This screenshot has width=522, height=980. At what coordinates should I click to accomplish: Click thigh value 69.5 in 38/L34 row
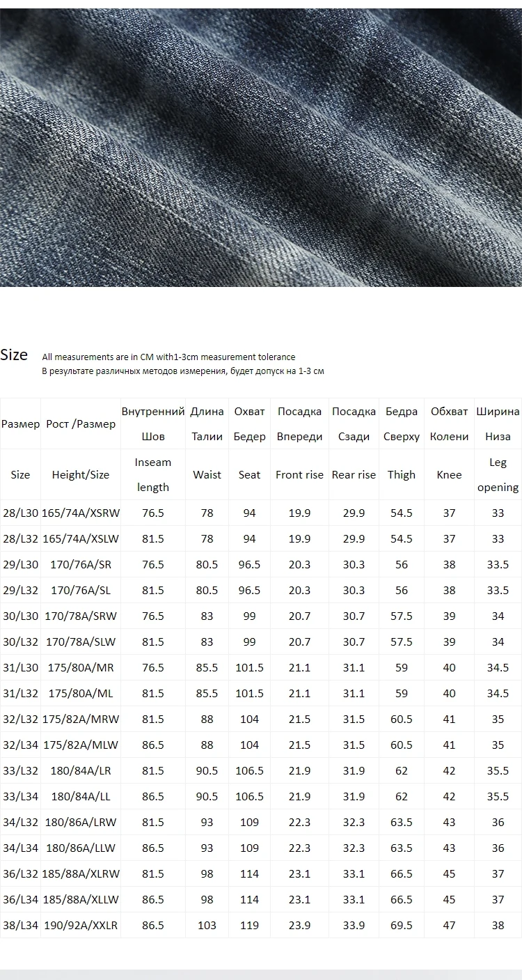click(x=402, y=925)
